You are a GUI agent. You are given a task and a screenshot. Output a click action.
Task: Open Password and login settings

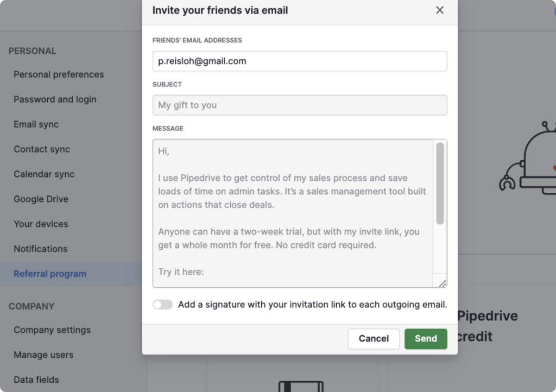click(55, 99)
